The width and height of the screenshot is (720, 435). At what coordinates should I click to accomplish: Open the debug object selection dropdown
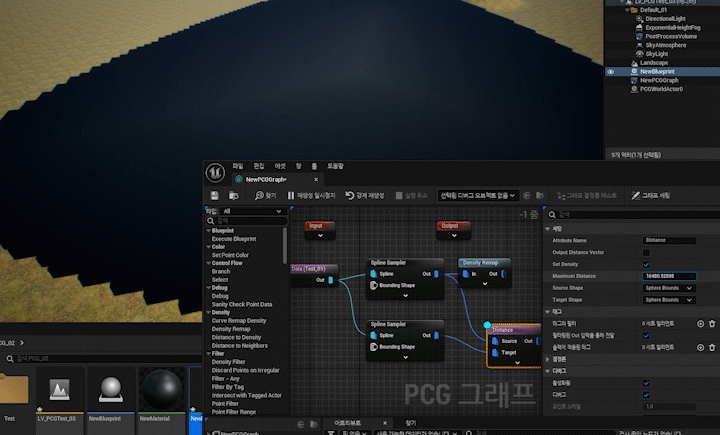(478, 196)
